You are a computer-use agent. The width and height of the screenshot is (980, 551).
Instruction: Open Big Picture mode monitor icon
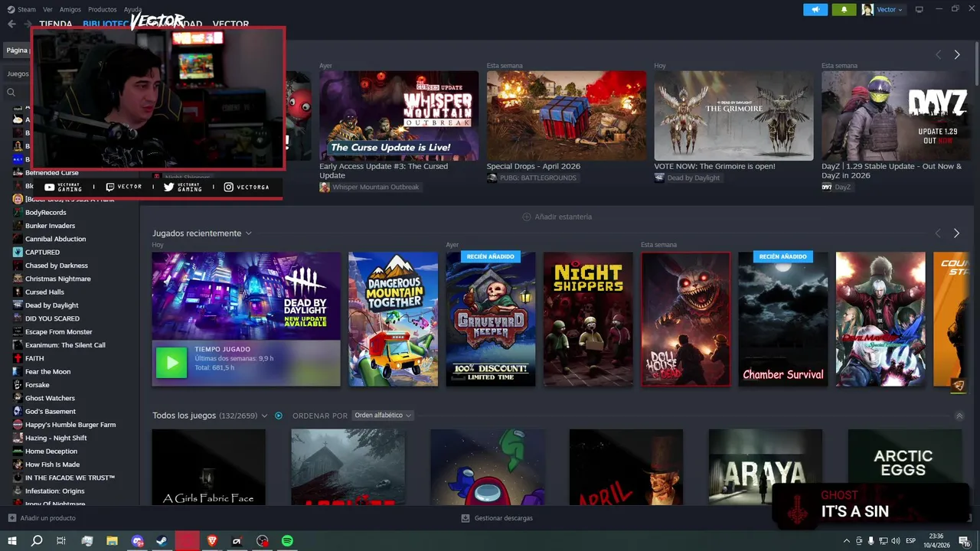coord(920,9)
